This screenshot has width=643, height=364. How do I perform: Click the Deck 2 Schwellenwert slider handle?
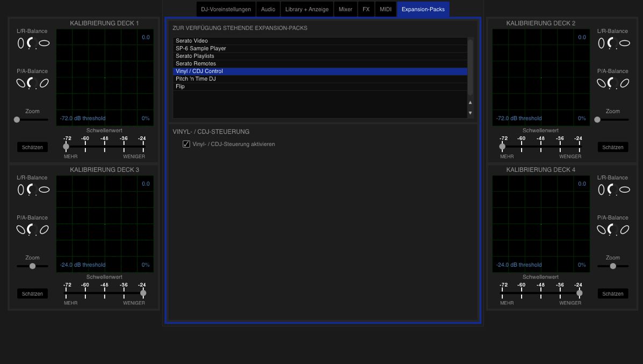coord(502,146)
